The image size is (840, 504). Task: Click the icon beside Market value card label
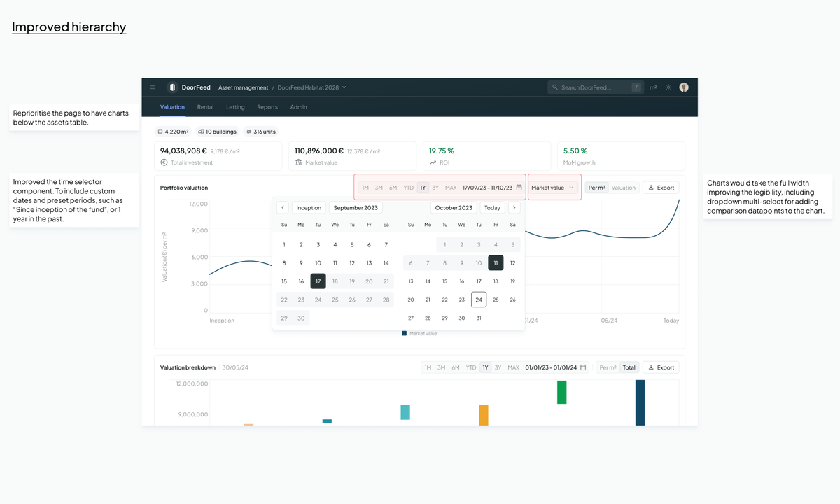298,162
